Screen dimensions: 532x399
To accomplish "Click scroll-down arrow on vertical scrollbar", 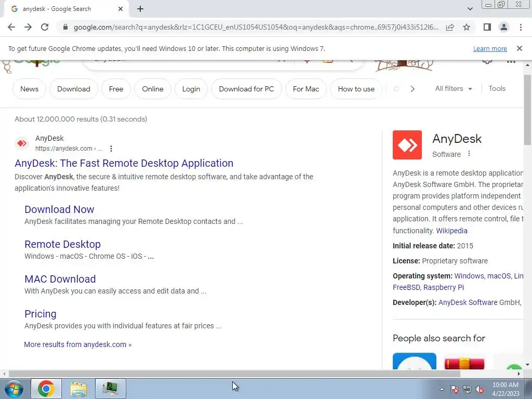I will tap(528, 365).
